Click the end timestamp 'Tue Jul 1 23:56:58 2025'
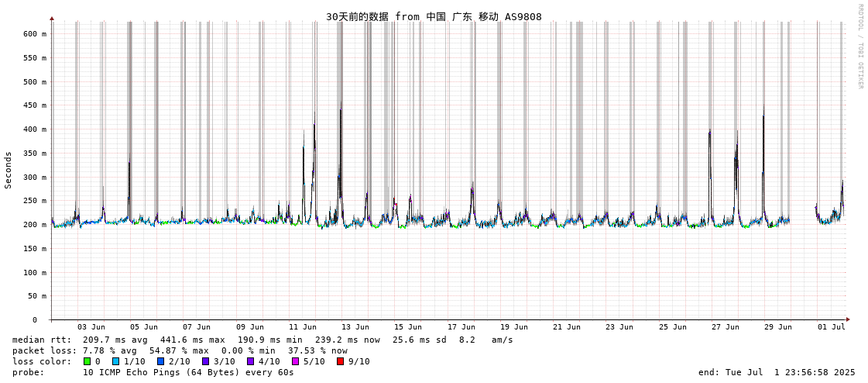Screen dimensions: 868x383 click(789, 372)
